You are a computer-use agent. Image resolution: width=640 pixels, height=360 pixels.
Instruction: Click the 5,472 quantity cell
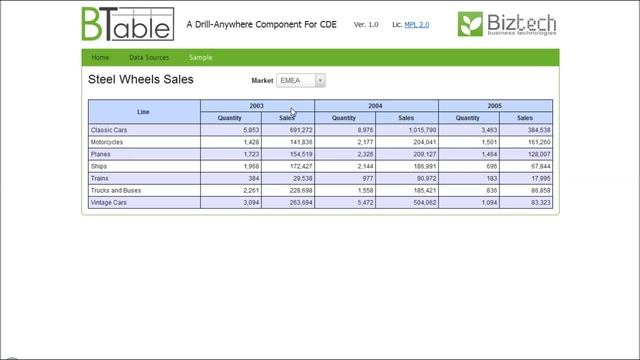click(x=345, y=202)
